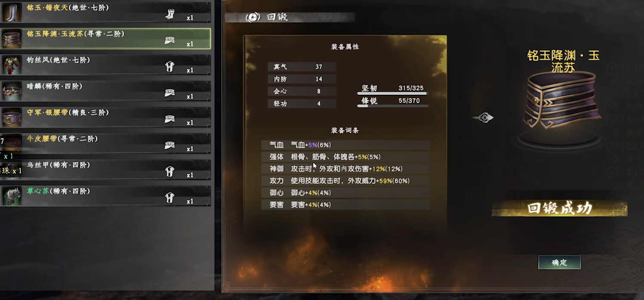This screenshot has height=300, width=644.
Task: Select 铭玉·错夜天 boots item in list
Action: [x=105, y=12]
